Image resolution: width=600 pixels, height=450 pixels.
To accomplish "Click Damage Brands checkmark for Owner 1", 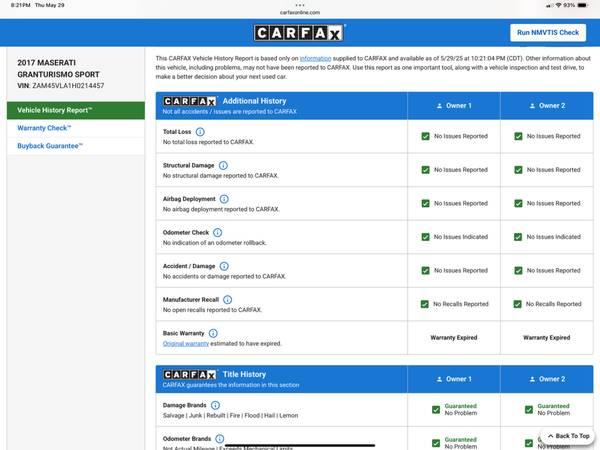I will pyautogui.click(x=436, y=410).
